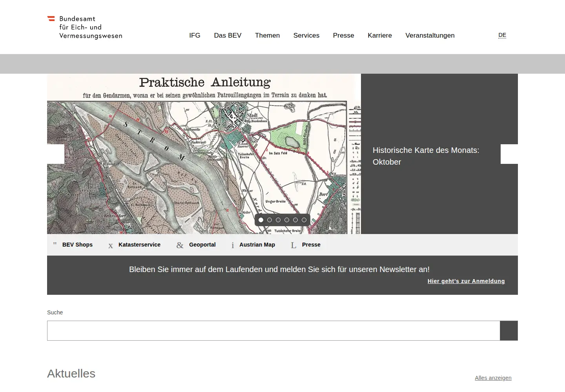
Task: Click the Presse quick-link icon
Action: [293, 245]
